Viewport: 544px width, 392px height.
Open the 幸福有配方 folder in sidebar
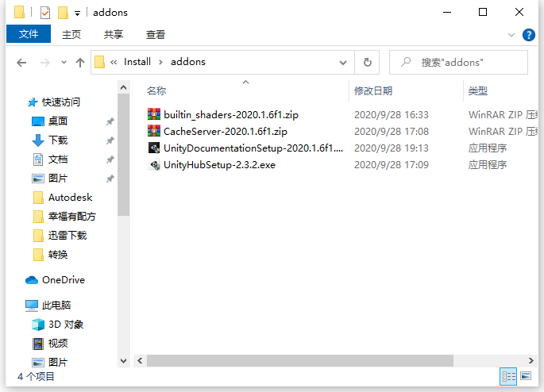[x=71, y=217]
